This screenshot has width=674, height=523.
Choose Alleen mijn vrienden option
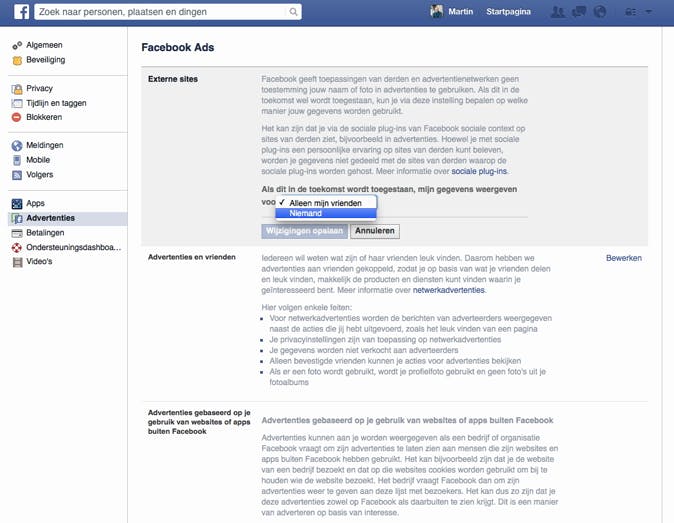(x=326, y=203)
